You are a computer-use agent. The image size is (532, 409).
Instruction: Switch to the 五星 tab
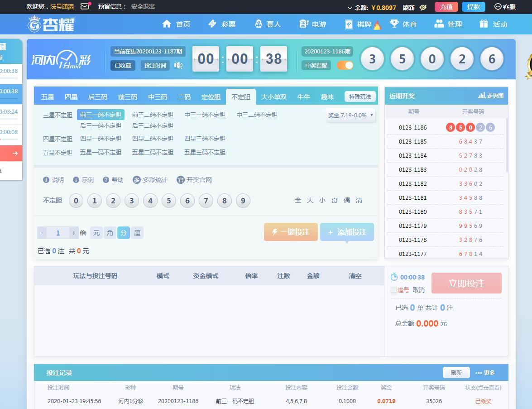pyautogui.click(x=48, y=97)
